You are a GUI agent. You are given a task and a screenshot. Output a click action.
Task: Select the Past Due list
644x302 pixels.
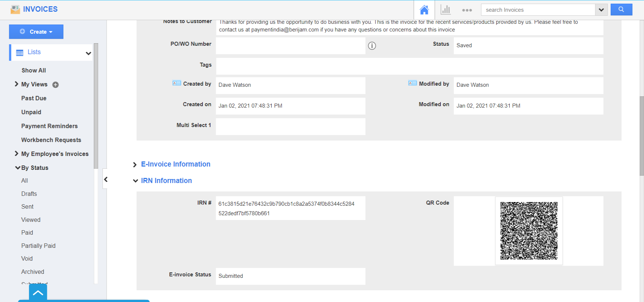coord(34,98)
